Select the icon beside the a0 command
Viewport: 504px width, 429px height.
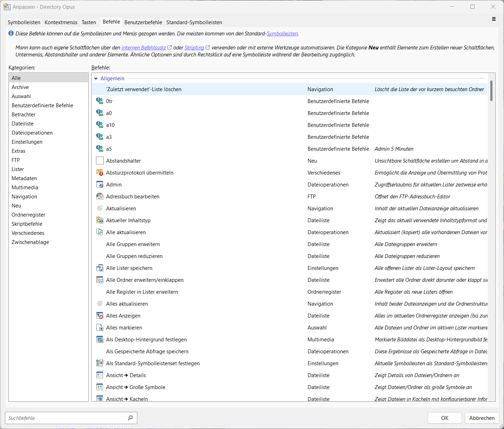click(x=100, y=113)
